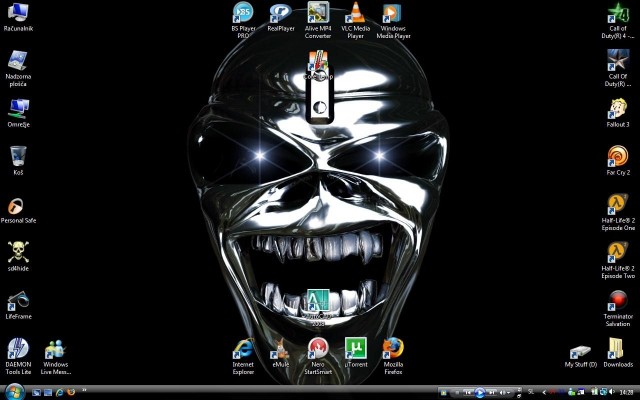
Task: Open the system tray speaker volume icon
Action: (x=612, y=392)
